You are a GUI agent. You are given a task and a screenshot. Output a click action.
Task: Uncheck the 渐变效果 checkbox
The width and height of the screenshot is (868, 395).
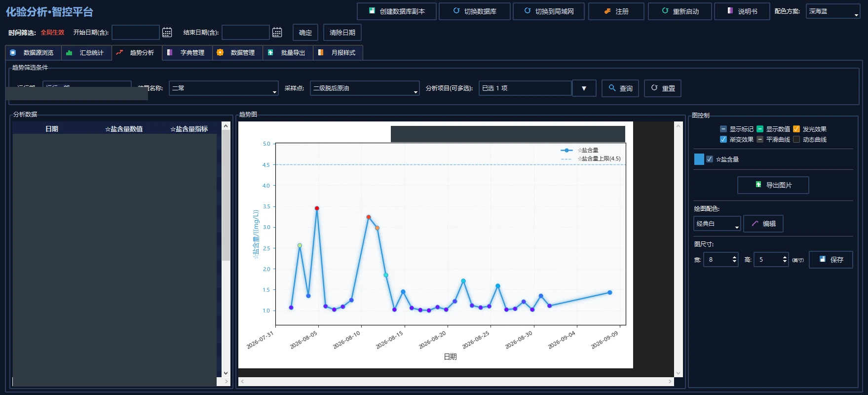(x=723, y=139)
